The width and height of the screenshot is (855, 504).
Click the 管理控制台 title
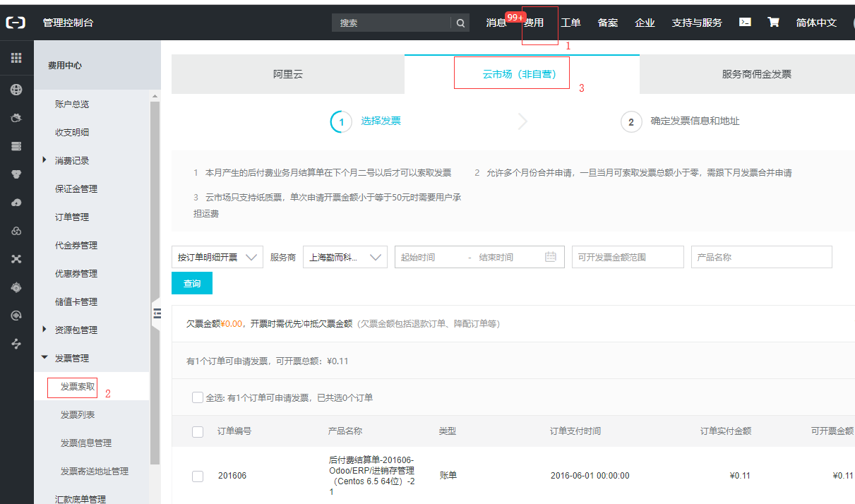coord(68,23)
